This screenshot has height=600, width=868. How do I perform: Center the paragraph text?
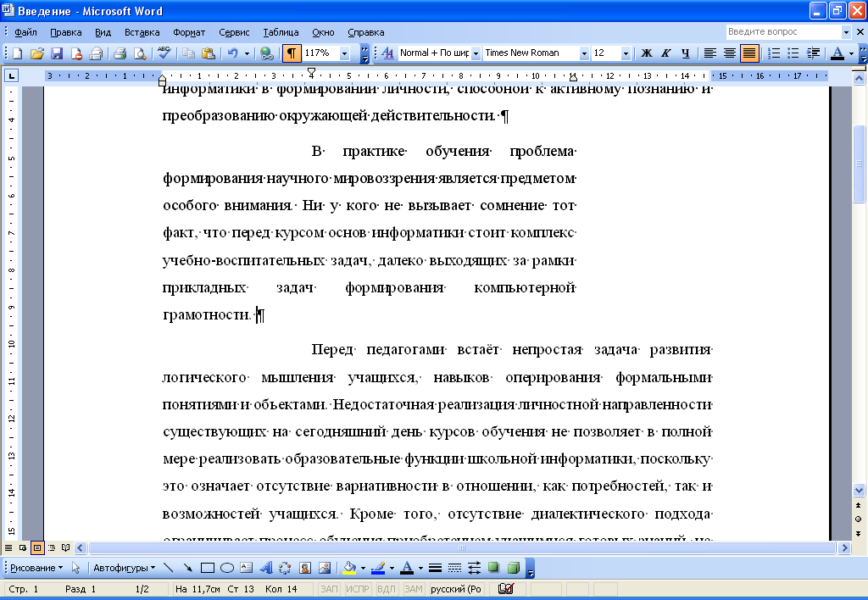pyautogui.click(x=730, y=53)
